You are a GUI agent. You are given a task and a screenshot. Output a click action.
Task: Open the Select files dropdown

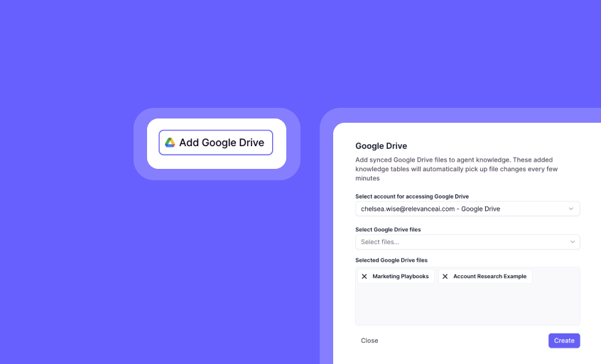(467, 242)
